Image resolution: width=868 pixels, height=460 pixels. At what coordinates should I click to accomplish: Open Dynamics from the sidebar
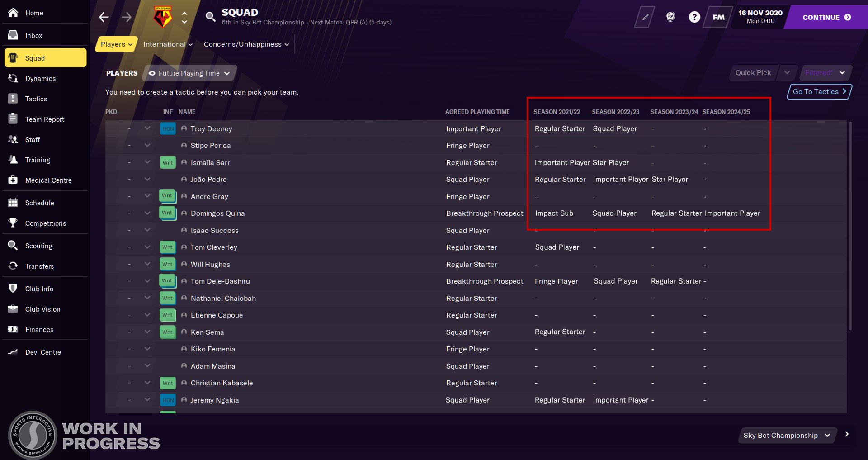tap(40, 78)
